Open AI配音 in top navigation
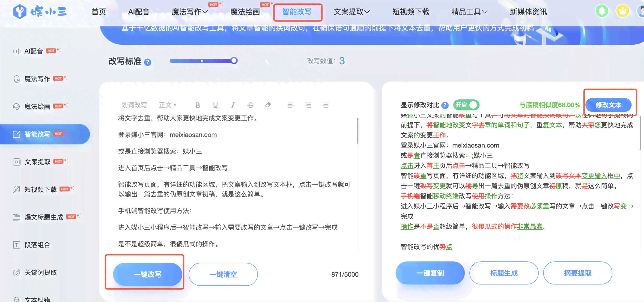Viewport: 644px width, 302px height. pos(139,12)
